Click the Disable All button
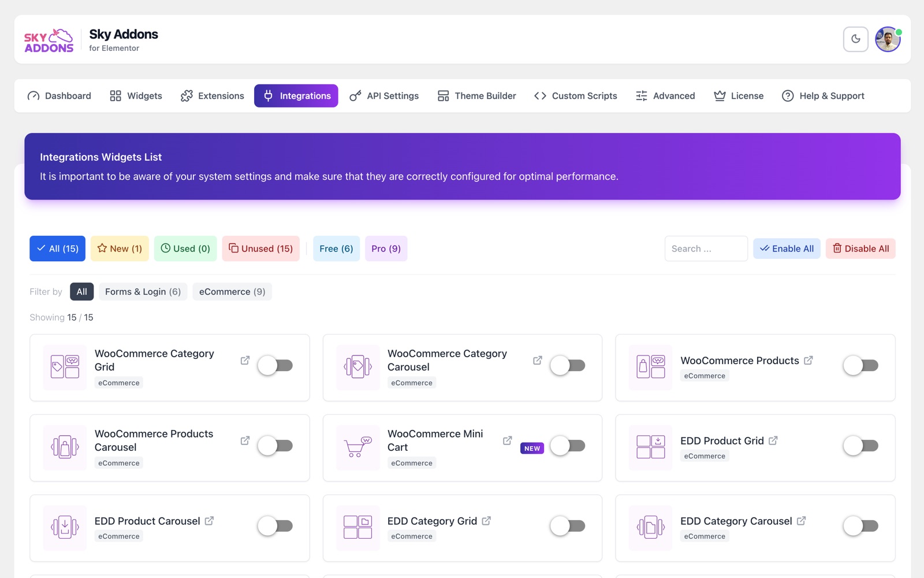This screenshot has width=924, height=578. [860, 249]
